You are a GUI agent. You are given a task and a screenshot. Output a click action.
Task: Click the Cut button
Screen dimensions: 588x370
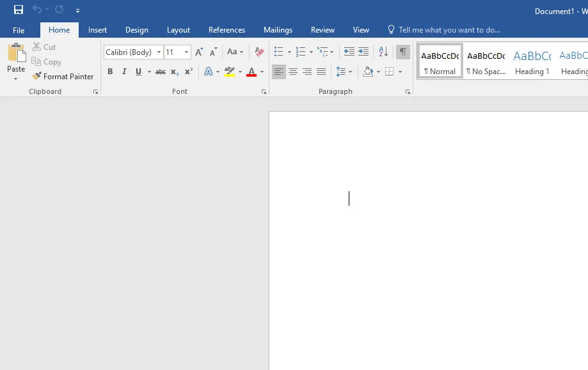click(x=44, y=47)
